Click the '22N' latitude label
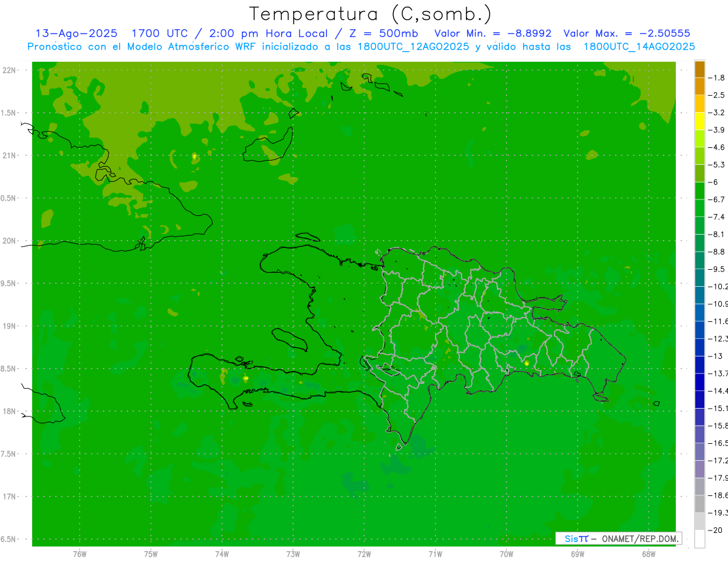This screenshot has height=562, width=728. tap(10, 70)
